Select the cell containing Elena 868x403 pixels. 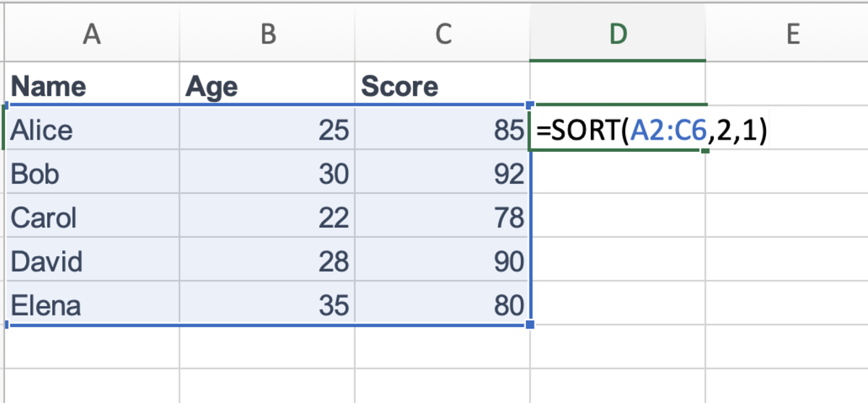click(91, 305)
